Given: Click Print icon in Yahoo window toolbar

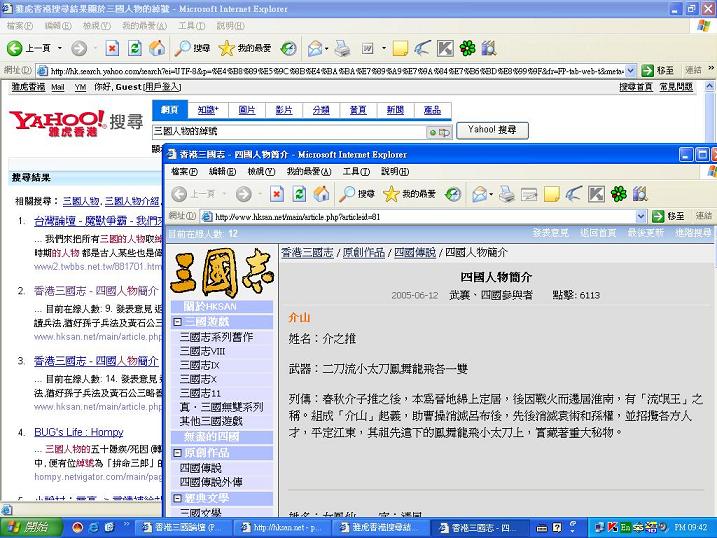Looking at the screenshot, I should pyautogui.click(x=342, y=48).
